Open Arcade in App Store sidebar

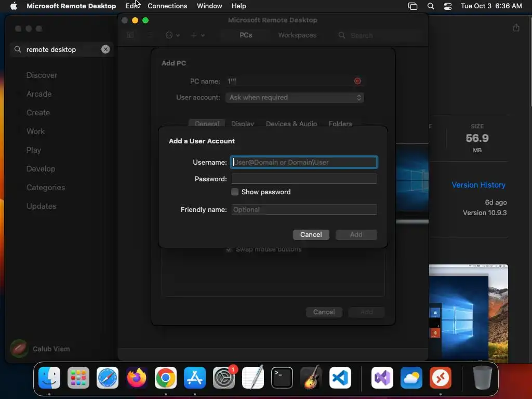pos(39,94)
